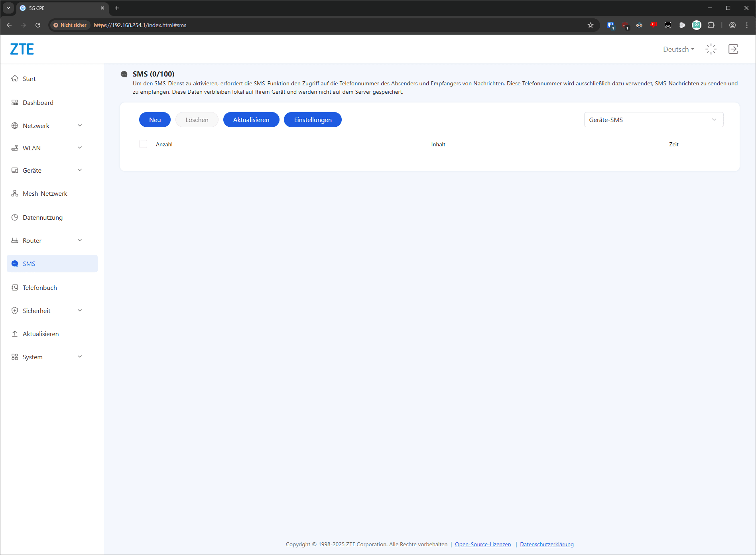Viewport: 756px width, 555px height.
Task: Click the Einstellungen button
Action: [313, 120]
